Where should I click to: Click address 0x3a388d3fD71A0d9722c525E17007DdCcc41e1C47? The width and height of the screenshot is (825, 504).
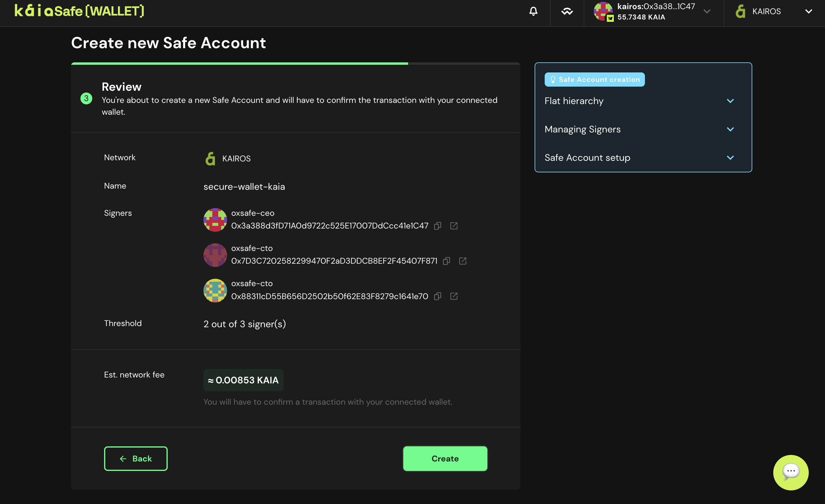tap(330, 226)
